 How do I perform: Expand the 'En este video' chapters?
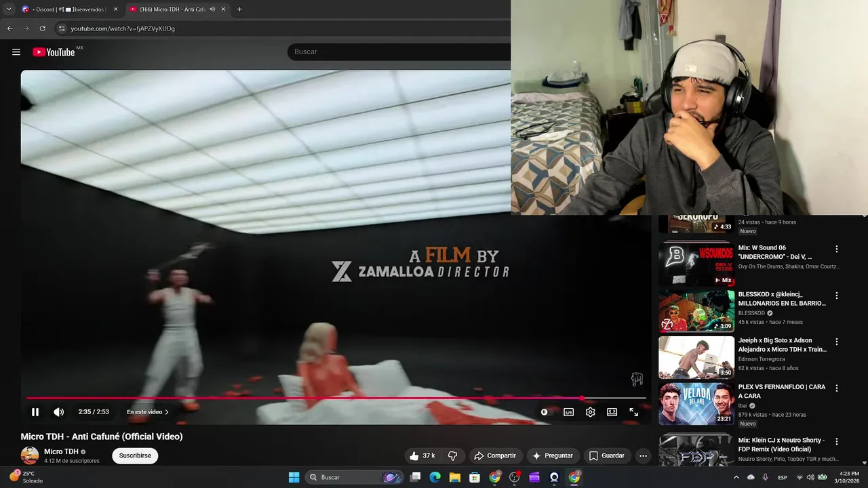point(148,412)
